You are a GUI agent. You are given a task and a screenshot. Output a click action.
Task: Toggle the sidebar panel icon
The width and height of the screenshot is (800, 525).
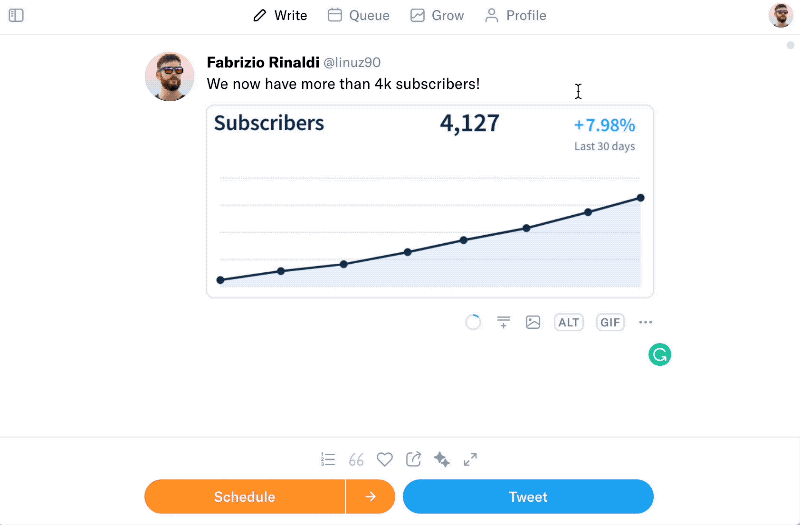tap(16, 16)
